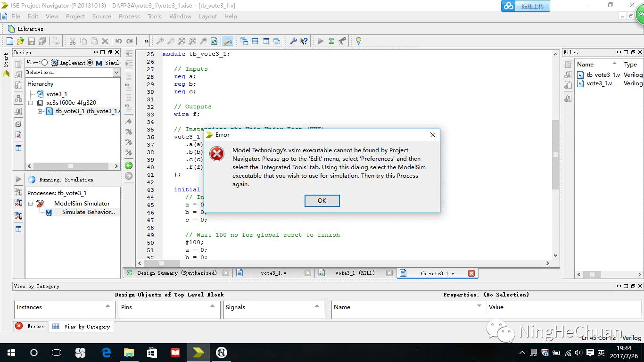Open the Behavioral simulation dropdown
Viewport: 644px width, 362px height.
point(116,72)
